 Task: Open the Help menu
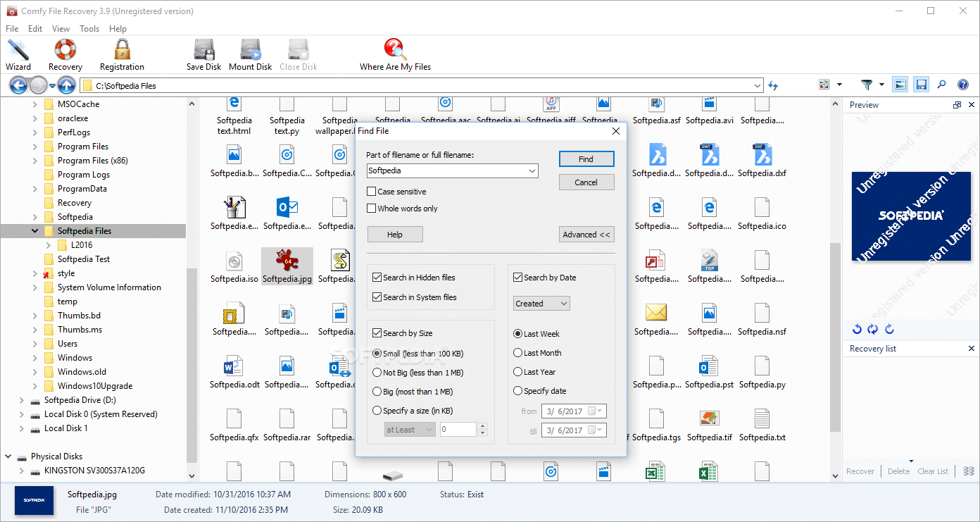pyautogui.click(x=118, y=29)
